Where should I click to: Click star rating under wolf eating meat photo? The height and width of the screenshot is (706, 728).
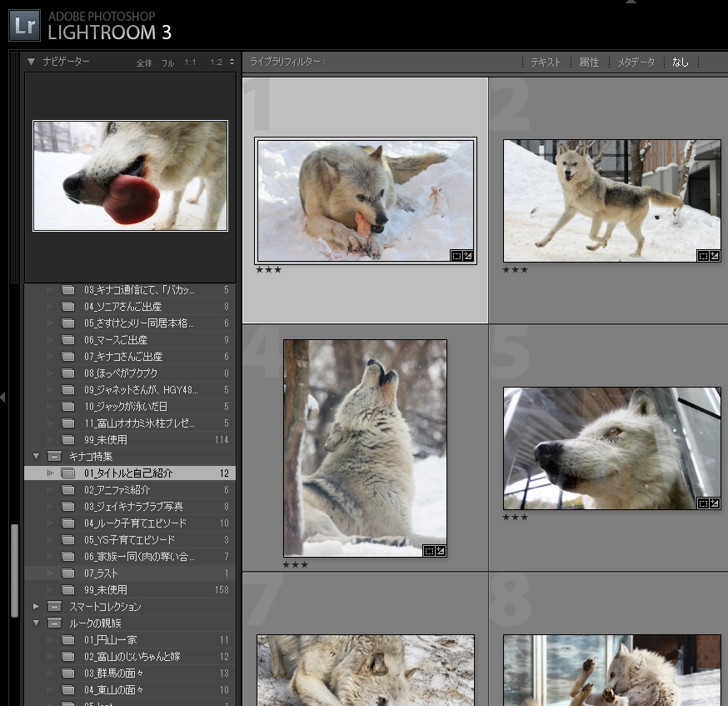click(x=269, y=270)
